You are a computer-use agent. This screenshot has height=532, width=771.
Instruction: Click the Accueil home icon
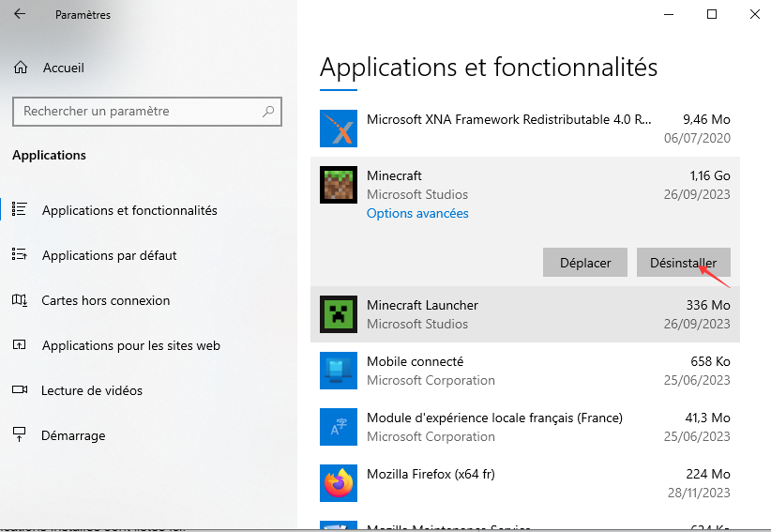pyautogui.click(x=20, y=68)
